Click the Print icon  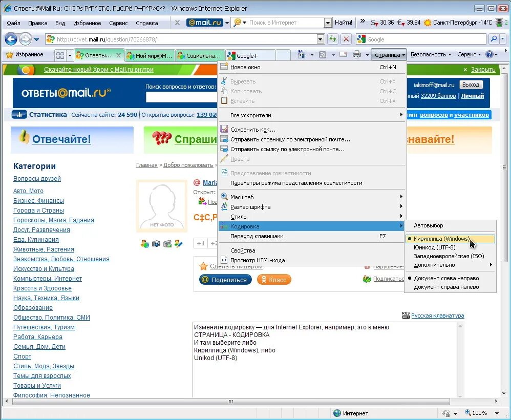(x=357, y=54)
